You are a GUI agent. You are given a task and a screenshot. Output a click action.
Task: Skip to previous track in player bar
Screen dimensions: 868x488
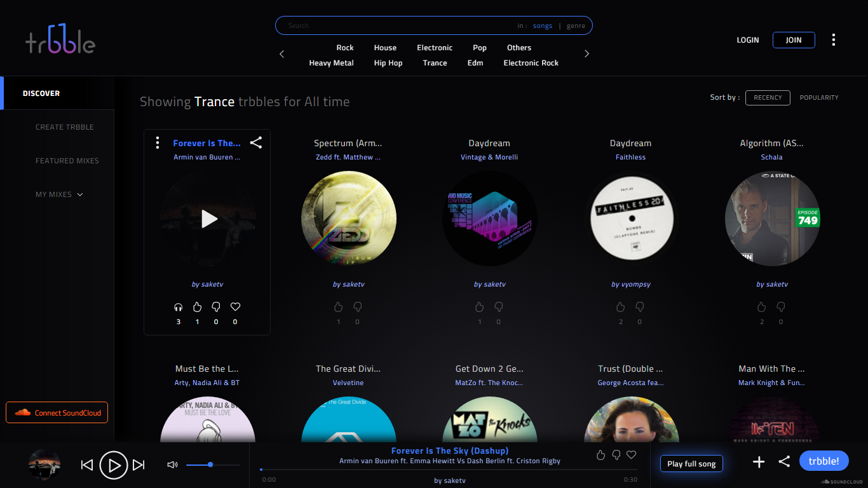[87, 465]
